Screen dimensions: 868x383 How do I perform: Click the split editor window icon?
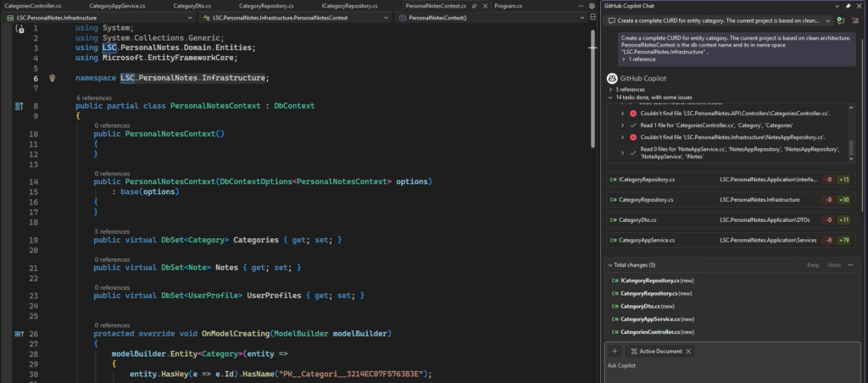coord(593,18)
